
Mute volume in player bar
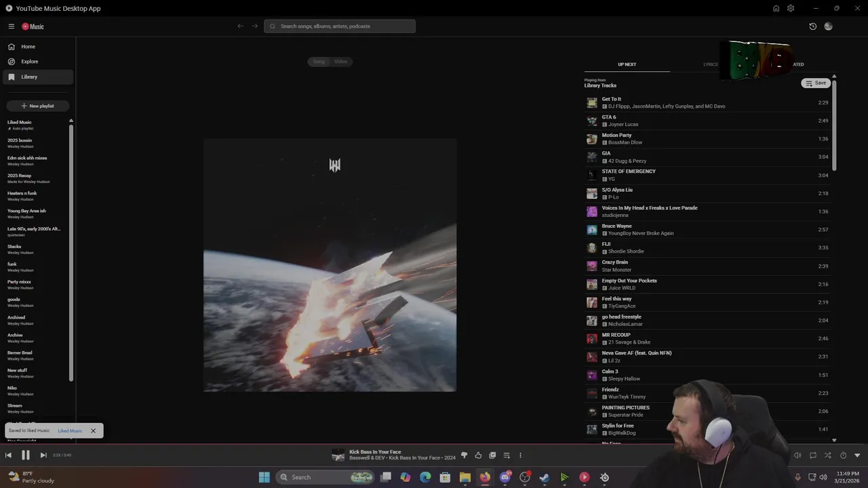797,455
